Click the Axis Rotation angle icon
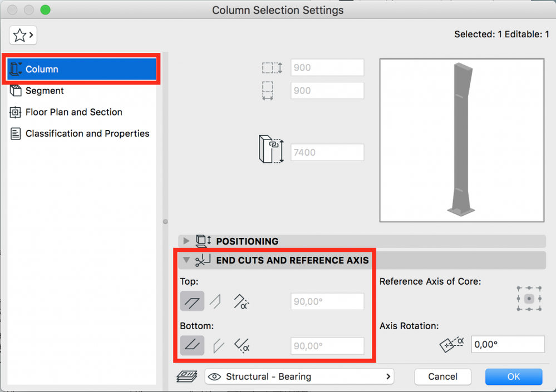556x392 pixels. point(451,345)
